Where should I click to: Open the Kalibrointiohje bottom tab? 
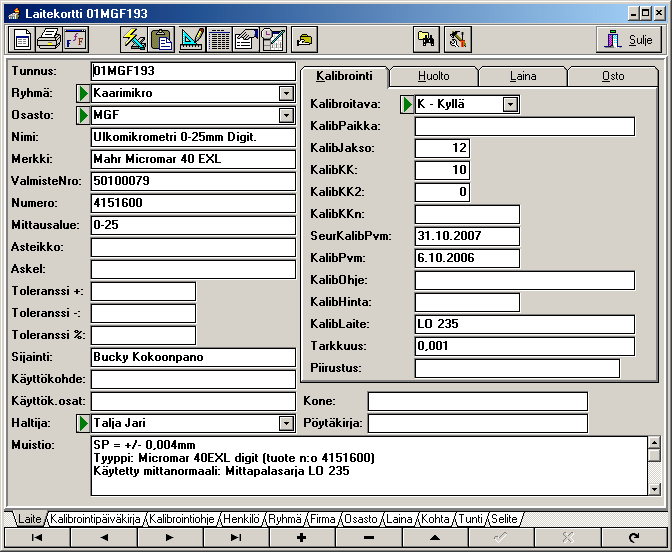point(182,519)
